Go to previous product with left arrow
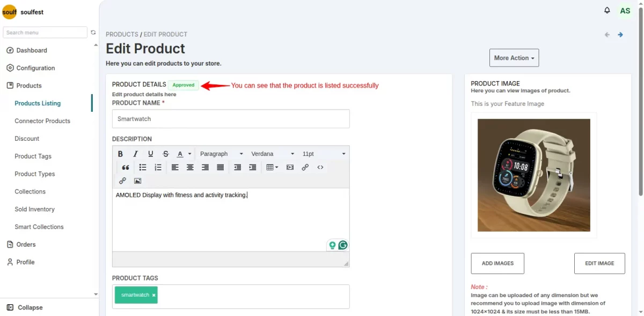Screen dimensions: 644x316 [607, 34]
